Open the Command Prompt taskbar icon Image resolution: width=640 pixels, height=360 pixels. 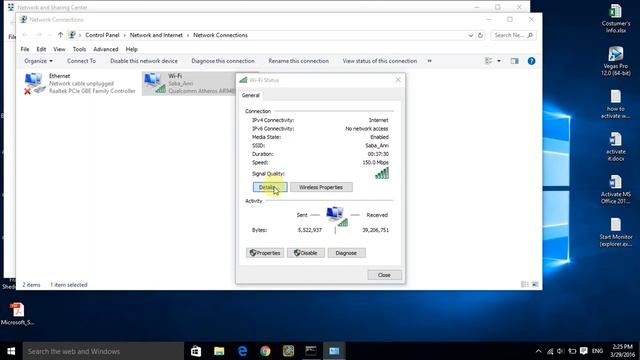coord(311,351)
